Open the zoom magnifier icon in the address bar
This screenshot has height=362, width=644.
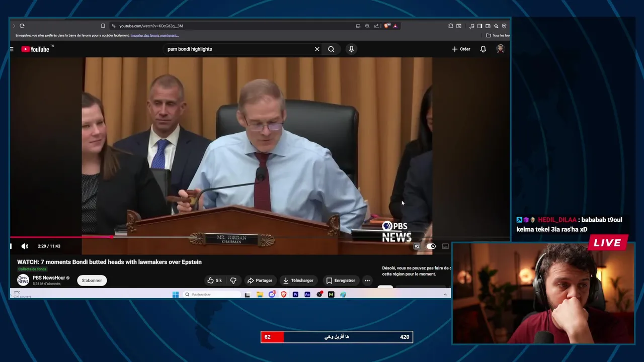[x=367, y=26]
